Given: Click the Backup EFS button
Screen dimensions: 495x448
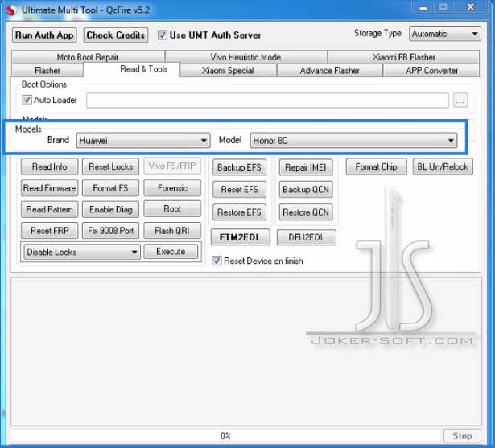Looking at the screenshot, I should coord(239,167).
